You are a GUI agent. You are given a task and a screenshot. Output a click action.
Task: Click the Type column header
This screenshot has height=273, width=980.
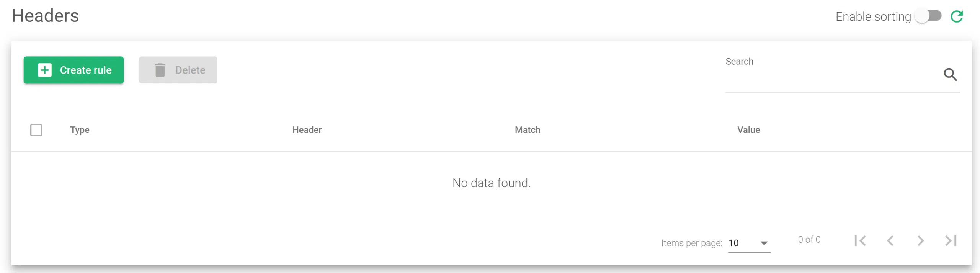click(x=80, y=130)
